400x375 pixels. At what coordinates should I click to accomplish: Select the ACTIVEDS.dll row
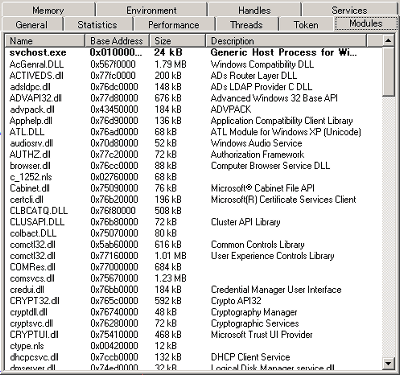(193, 75)
